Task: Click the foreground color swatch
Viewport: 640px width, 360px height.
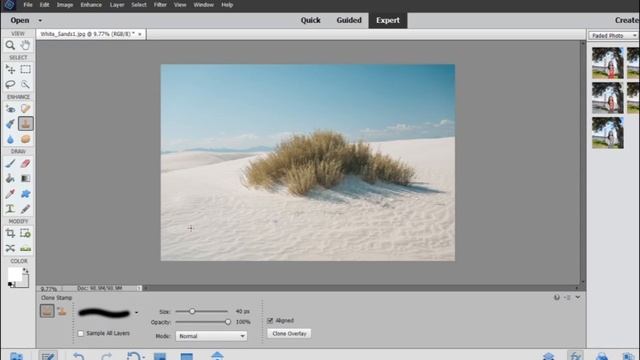Action: (x=15, y=274)
